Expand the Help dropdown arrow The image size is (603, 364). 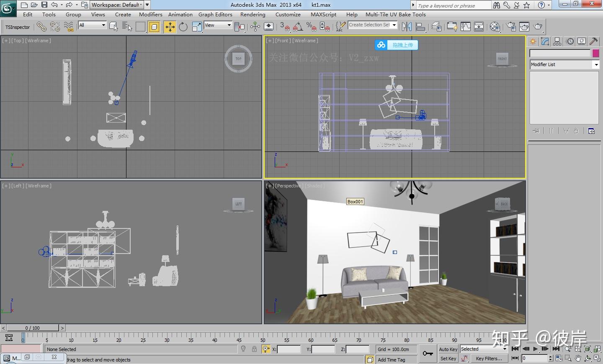click(549, 5)
